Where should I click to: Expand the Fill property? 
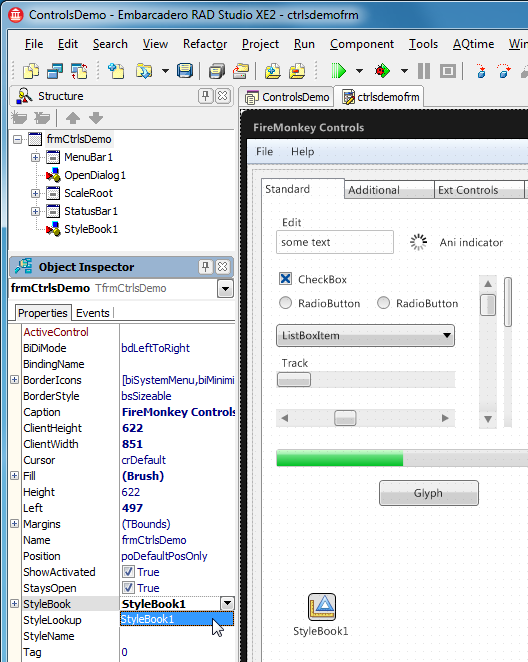coord(14,475)
